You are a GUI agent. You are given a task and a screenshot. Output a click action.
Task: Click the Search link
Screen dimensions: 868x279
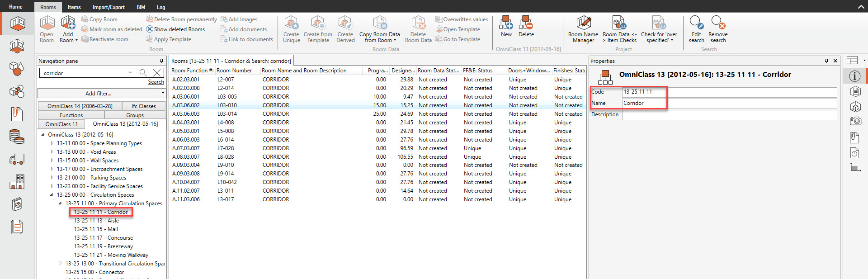coord(156,82)
